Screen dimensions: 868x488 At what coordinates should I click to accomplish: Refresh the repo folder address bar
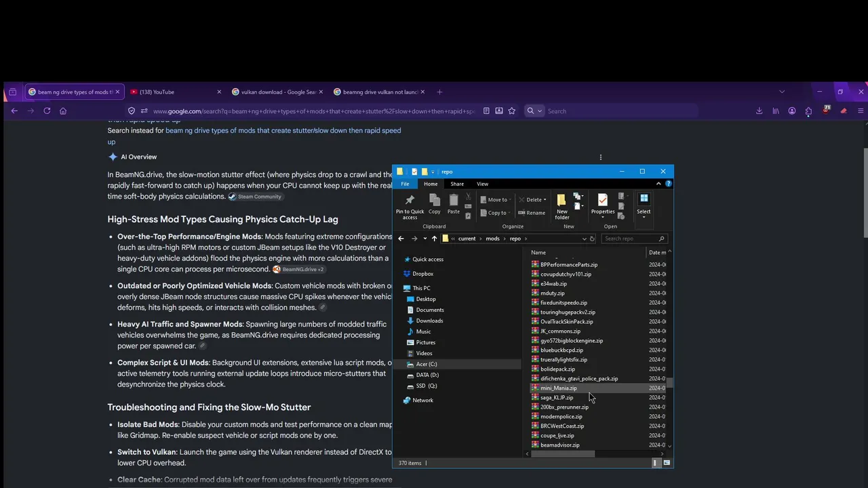(x=592, y=239)
